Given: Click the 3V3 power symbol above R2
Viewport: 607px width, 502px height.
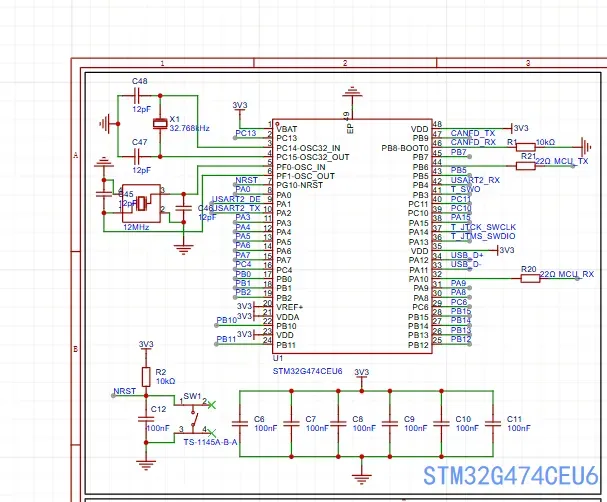Looking at the screenshot, I should [x=146, y=345].
